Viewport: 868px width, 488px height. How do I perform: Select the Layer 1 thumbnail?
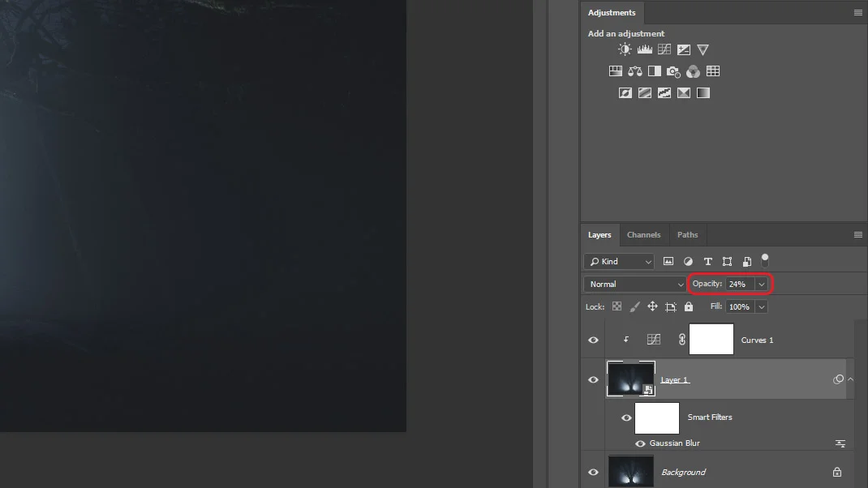point(630,379)
